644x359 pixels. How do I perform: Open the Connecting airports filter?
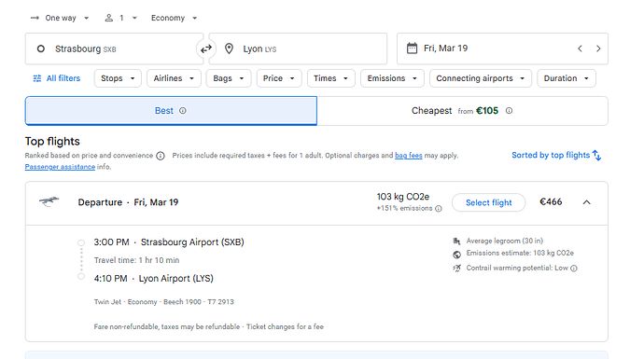click(x=481, y=78)
